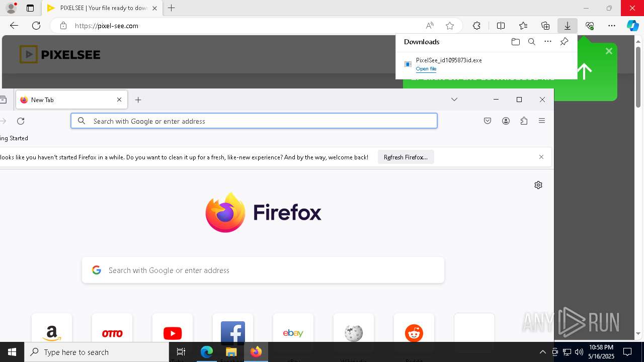Pin the Downloads panel
644x362 pixels.
(564, 42)
